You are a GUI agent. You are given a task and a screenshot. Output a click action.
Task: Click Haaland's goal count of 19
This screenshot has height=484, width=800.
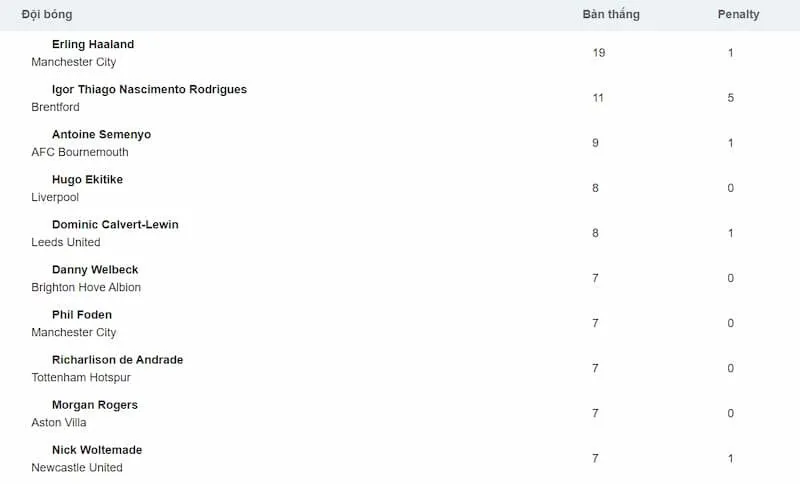click(598, 53)
